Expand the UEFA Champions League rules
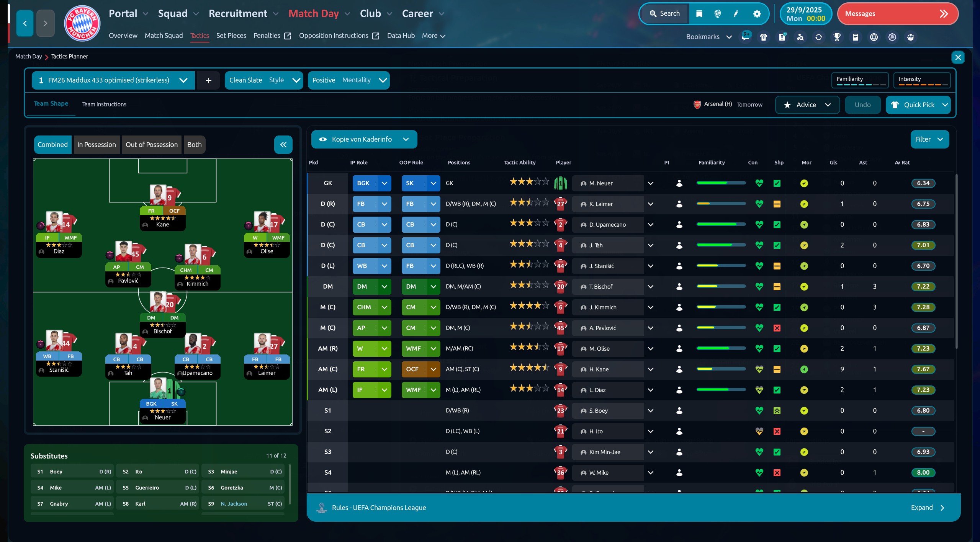Screen dimensions: 980x542 tap(929, 507)
